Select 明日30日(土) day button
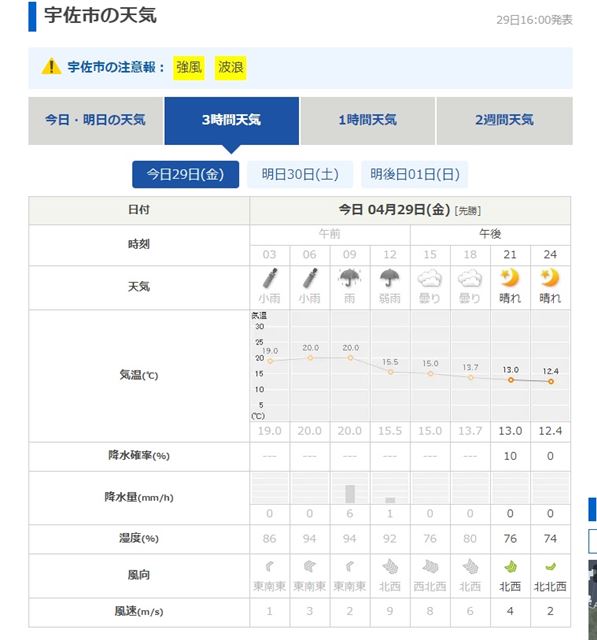The width and height of the screenshot is (597, 640). click(300, 175)
